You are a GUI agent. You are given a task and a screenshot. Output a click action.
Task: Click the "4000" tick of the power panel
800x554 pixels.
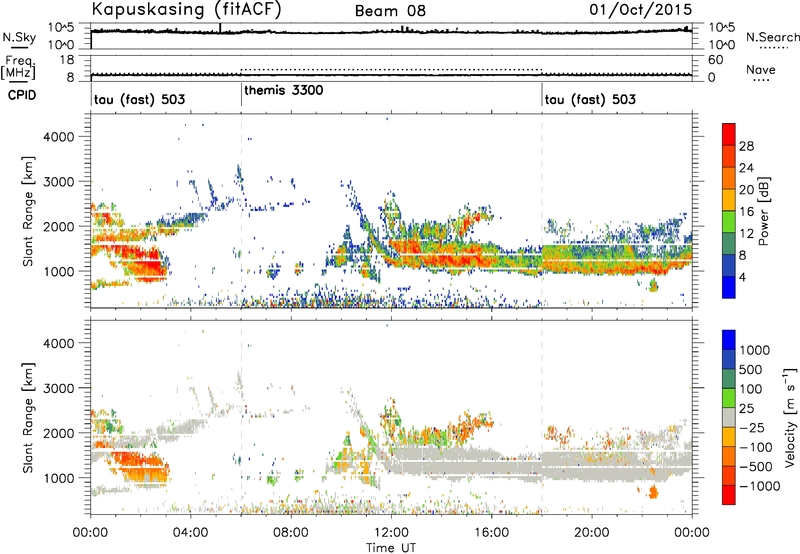click(58, 137)
